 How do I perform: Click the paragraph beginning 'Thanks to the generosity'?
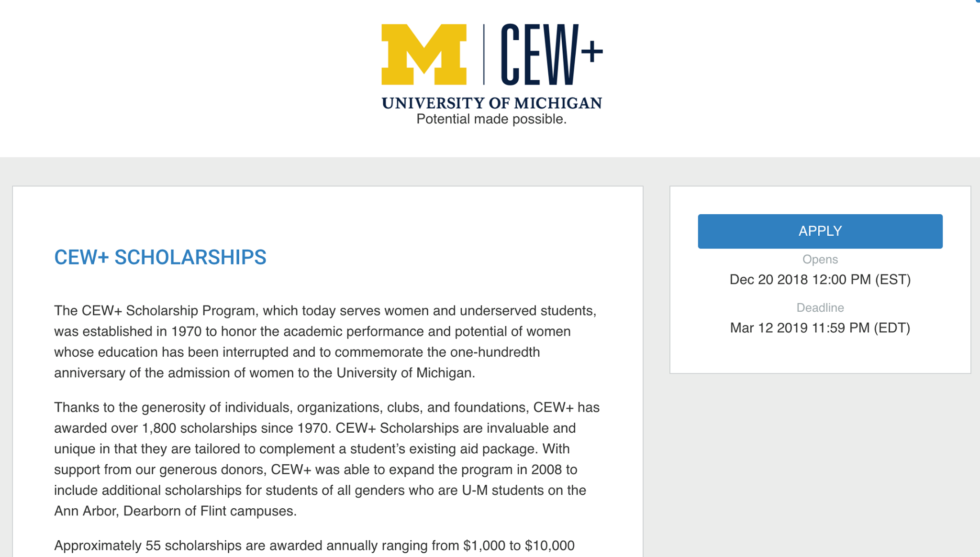click(327, 459)
